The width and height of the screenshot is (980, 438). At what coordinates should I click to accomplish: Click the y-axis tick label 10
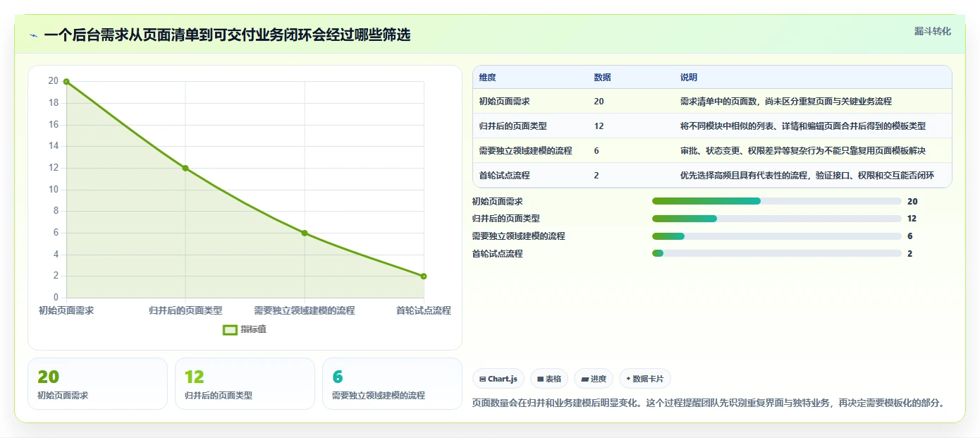pyautogui.click(x=53, y=190)
